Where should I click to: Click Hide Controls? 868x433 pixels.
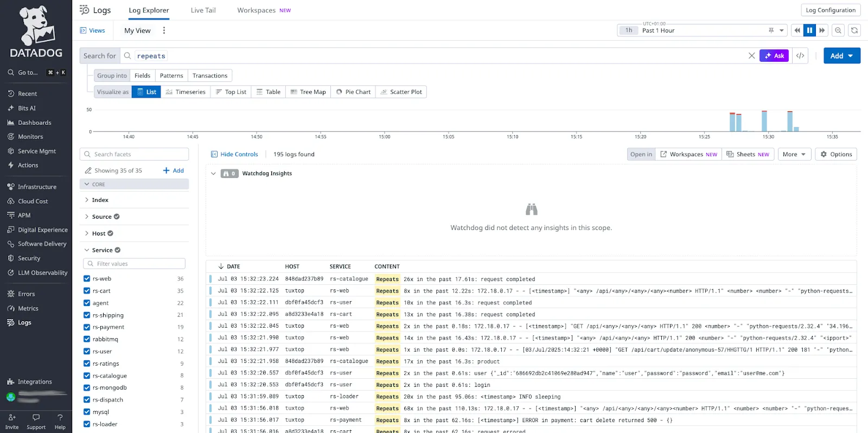tap(234, 154)
